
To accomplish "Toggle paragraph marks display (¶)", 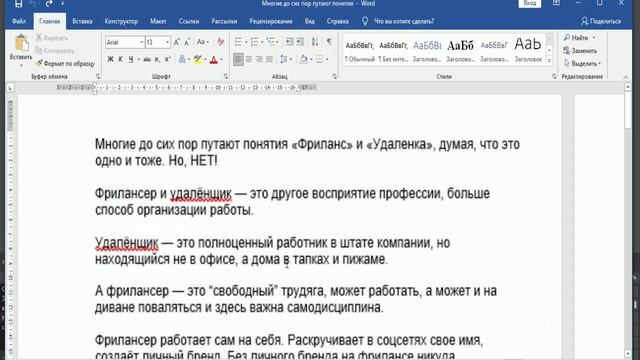I will point(329,42).
